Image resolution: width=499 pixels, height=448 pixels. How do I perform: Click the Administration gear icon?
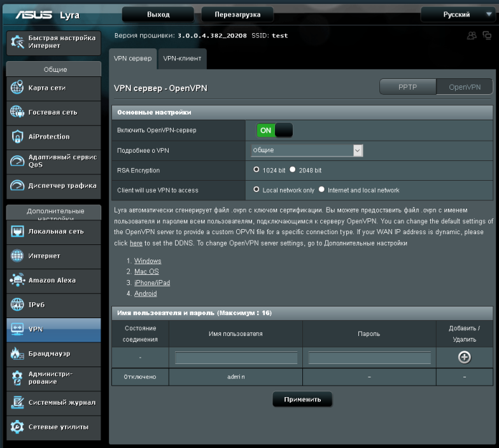[17, 378]
